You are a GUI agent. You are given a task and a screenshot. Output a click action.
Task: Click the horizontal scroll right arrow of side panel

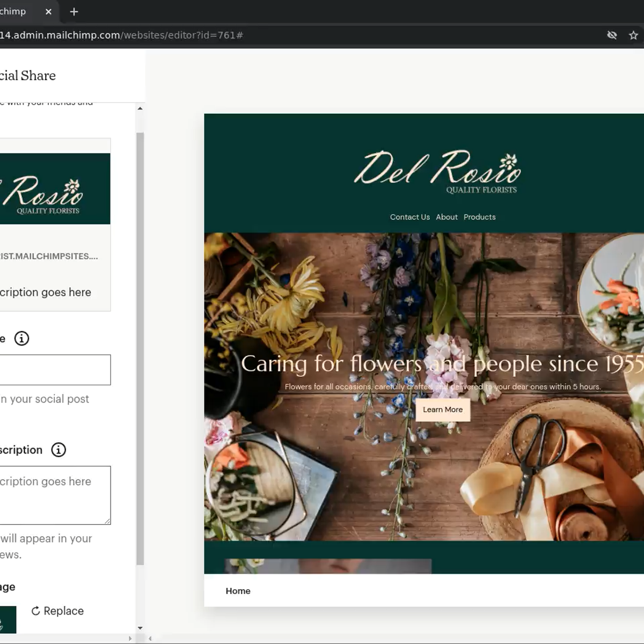(130, 639)
